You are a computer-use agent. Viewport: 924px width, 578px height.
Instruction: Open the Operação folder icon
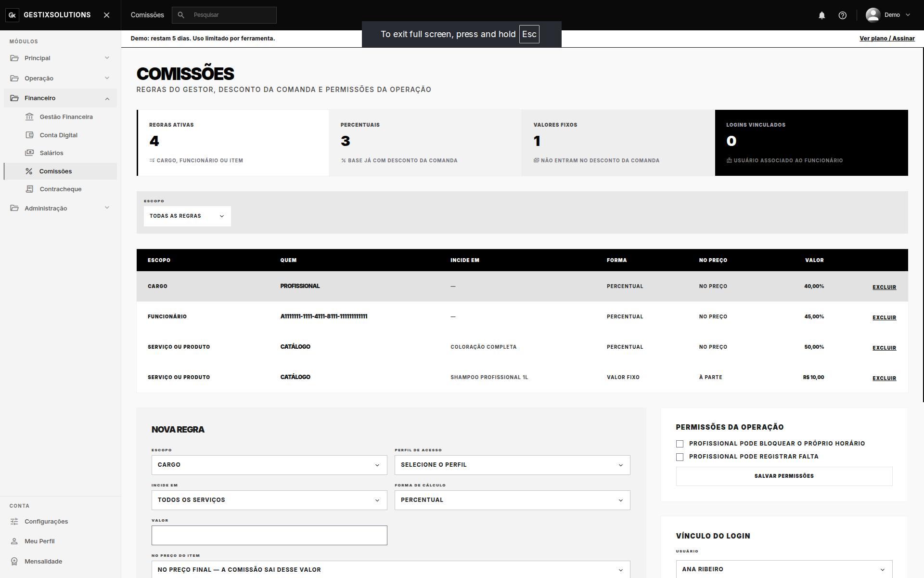14,78
